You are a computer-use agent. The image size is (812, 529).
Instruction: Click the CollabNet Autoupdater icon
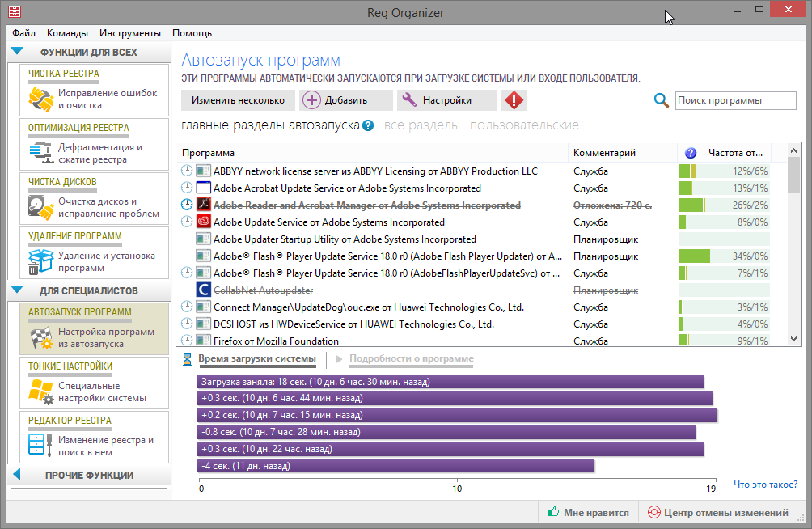(x=204, y=290)
